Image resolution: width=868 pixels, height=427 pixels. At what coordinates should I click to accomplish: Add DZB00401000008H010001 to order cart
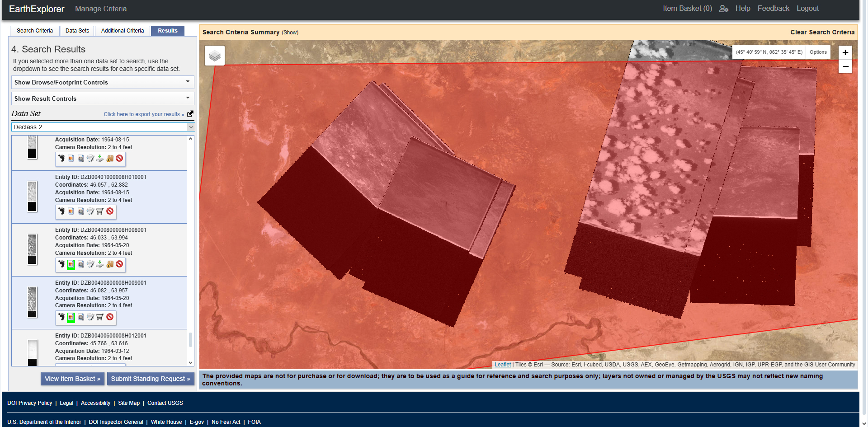pos(100,211)
